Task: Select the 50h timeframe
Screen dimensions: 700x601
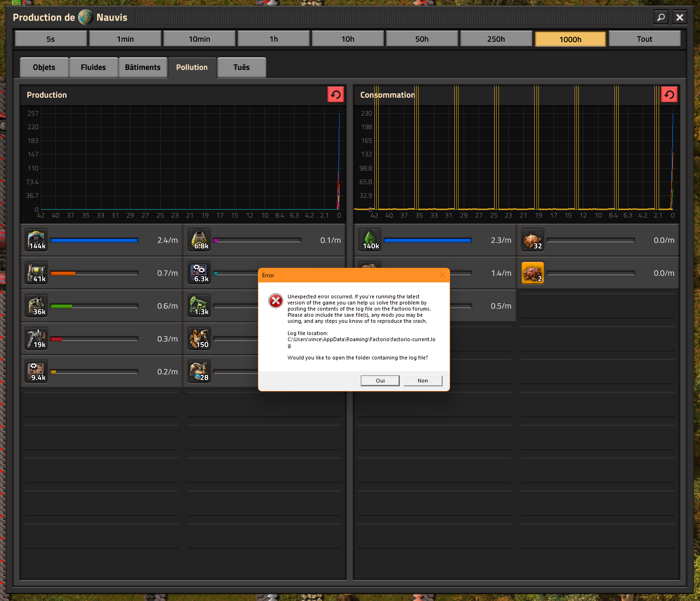Action: [x=422, y=39]
